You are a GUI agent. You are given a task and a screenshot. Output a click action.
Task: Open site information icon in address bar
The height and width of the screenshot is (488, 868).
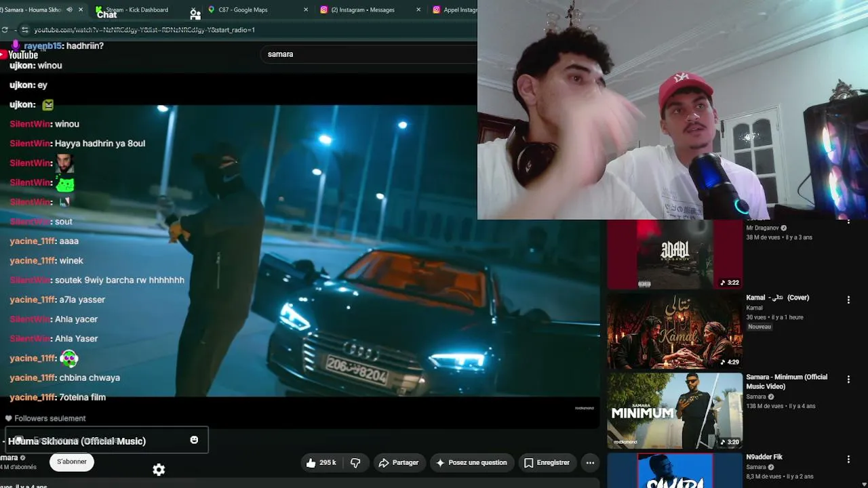(x=25, y=30)
